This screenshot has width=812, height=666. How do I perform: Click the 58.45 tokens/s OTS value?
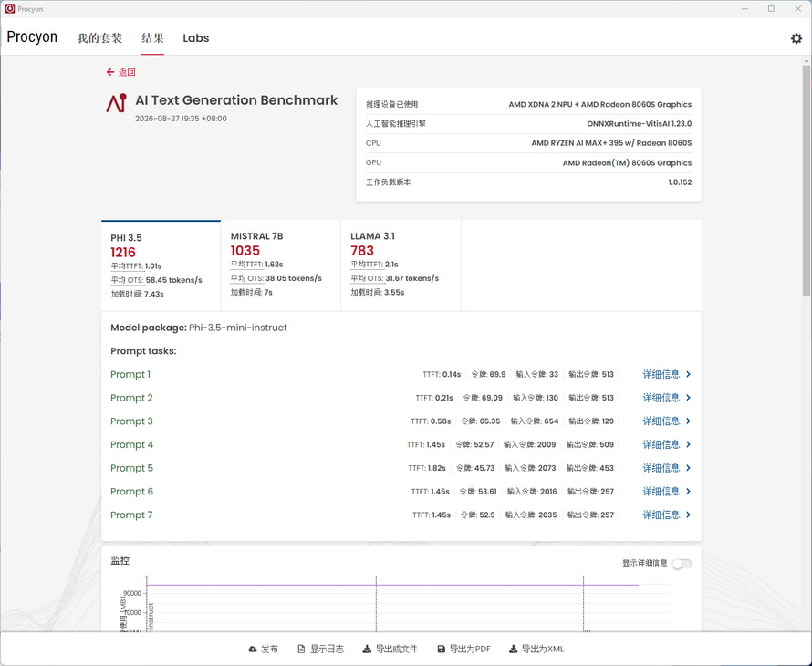pos(174,280)
